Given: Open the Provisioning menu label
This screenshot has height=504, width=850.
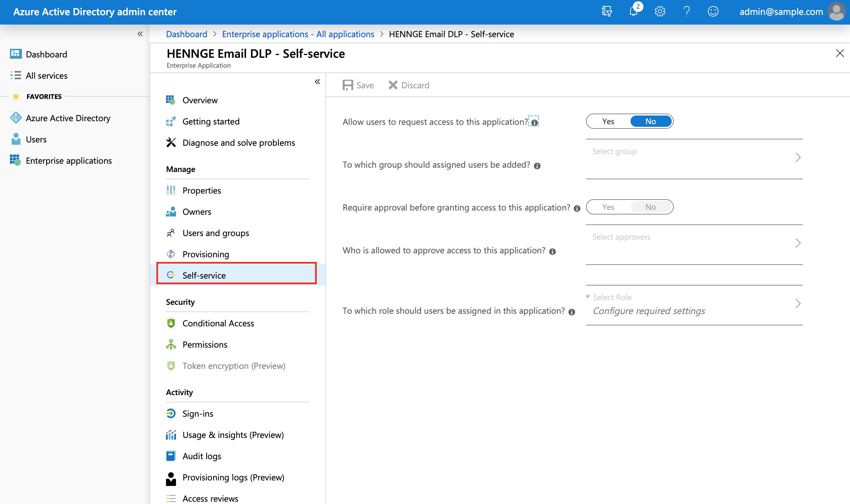Looking at the screenshot, I should point(206,254).
